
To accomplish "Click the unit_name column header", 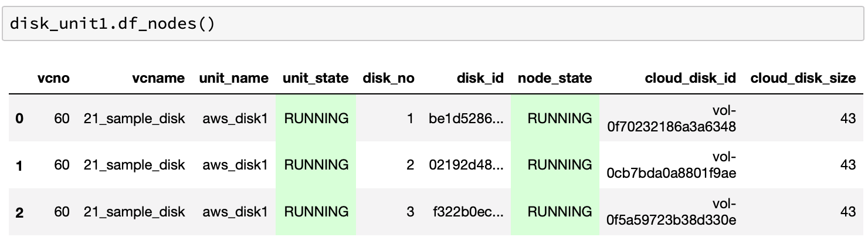I will pyautogui.click(x=233, y=78).
